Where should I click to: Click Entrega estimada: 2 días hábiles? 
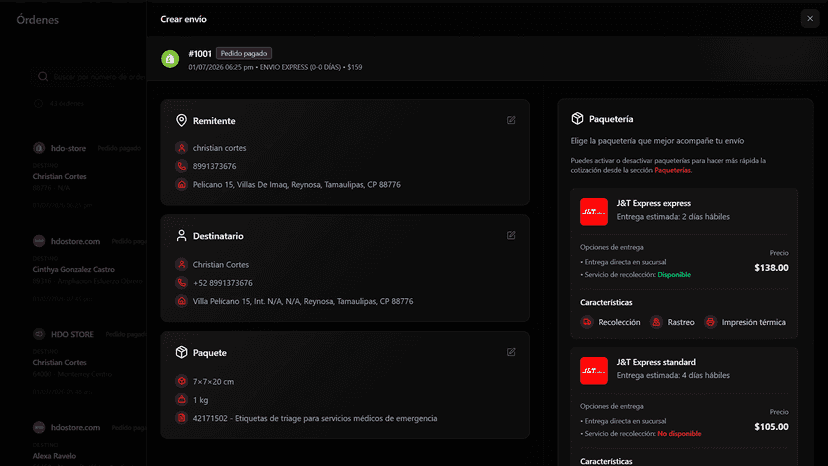[x=673, y=217]
